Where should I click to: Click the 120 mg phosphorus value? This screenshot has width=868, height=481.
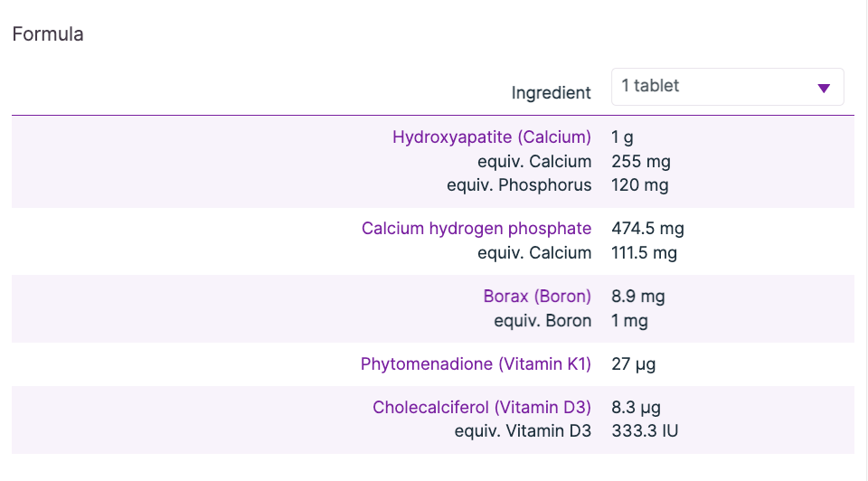[x=640, y=185]
